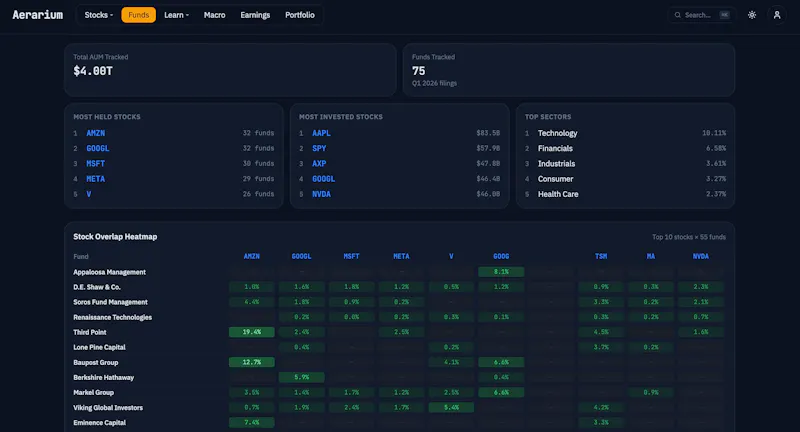
Task: Click Berkshire Hathaway's 5.9% GOOGL cell
Action: [302, 377]
